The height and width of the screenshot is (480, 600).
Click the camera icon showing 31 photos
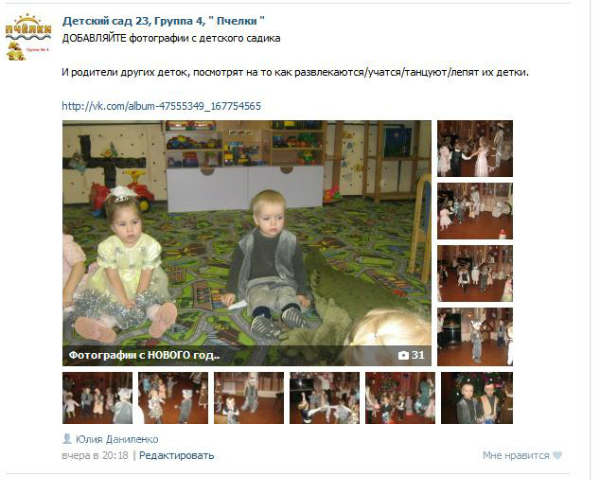403,356
